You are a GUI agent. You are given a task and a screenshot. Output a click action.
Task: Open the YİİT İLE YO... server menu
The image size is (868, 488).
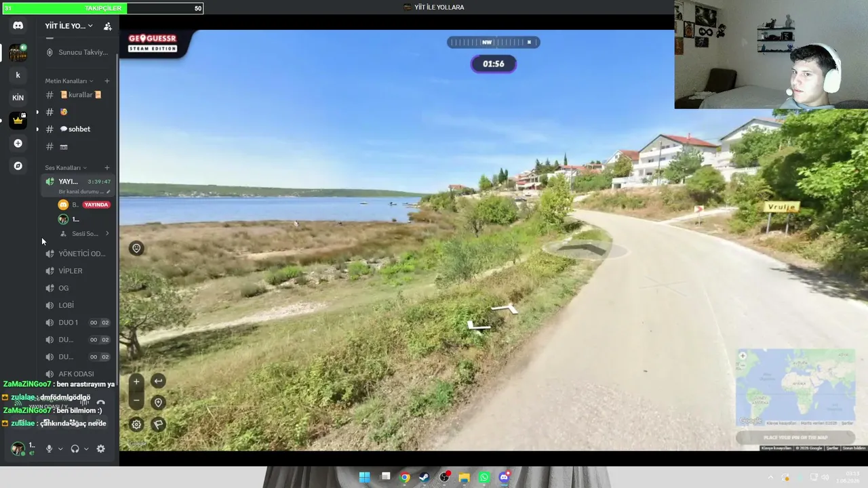[70, 26]
